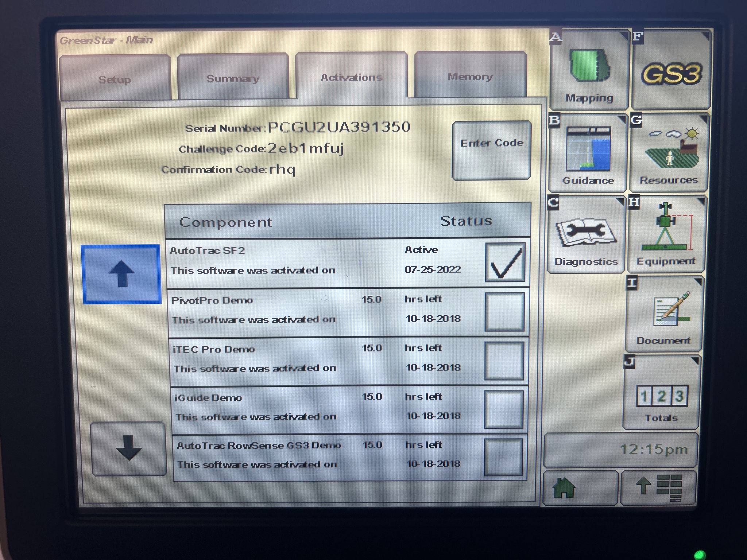The image size is (747, 560).
Task: Click the Active status of AutoTrac SF2
Action: click(x=421, y=250)
